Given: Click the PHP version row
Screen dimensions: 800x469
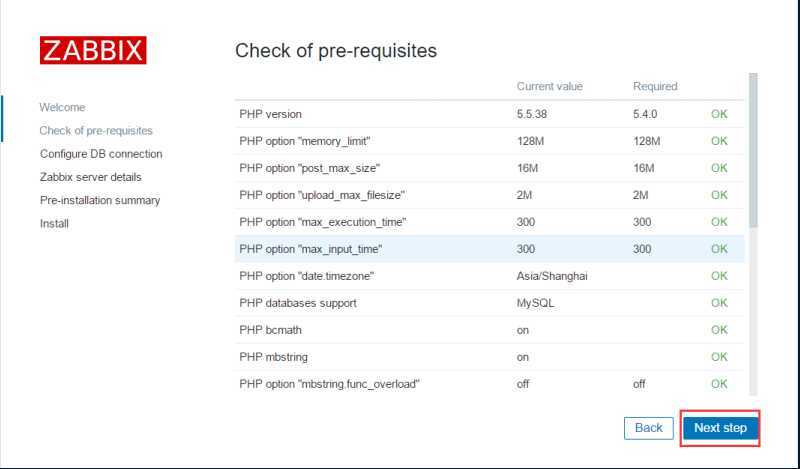Looking at the screenshot, I should [489, 114].
